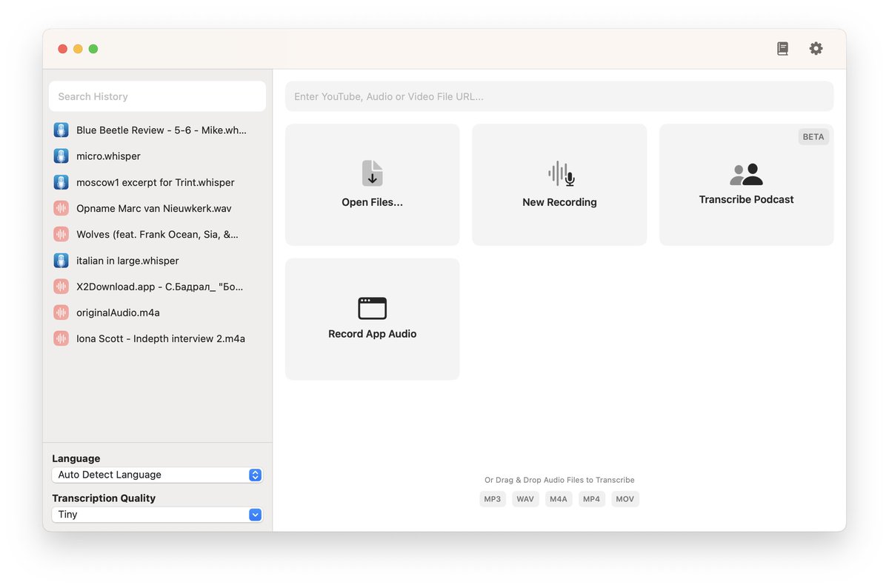Click the MOV format tag

(625, 499)
